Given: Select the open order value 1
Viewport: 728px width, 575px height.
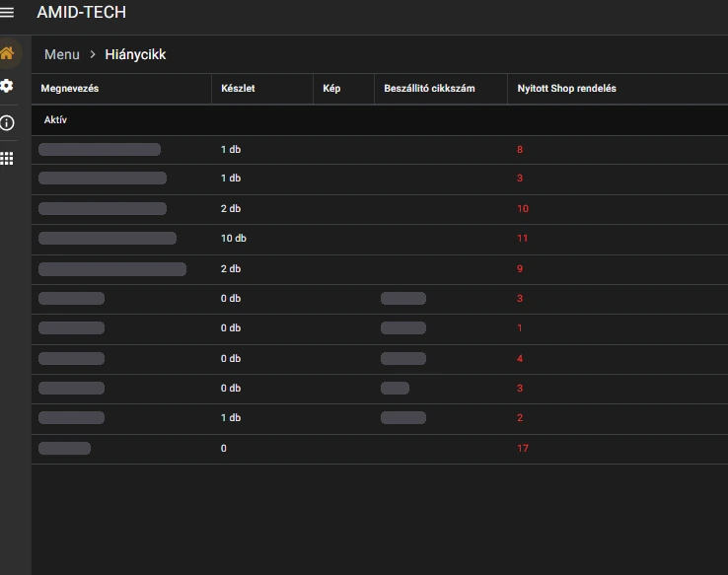Looking at the screenshot, I should point(520,328).
